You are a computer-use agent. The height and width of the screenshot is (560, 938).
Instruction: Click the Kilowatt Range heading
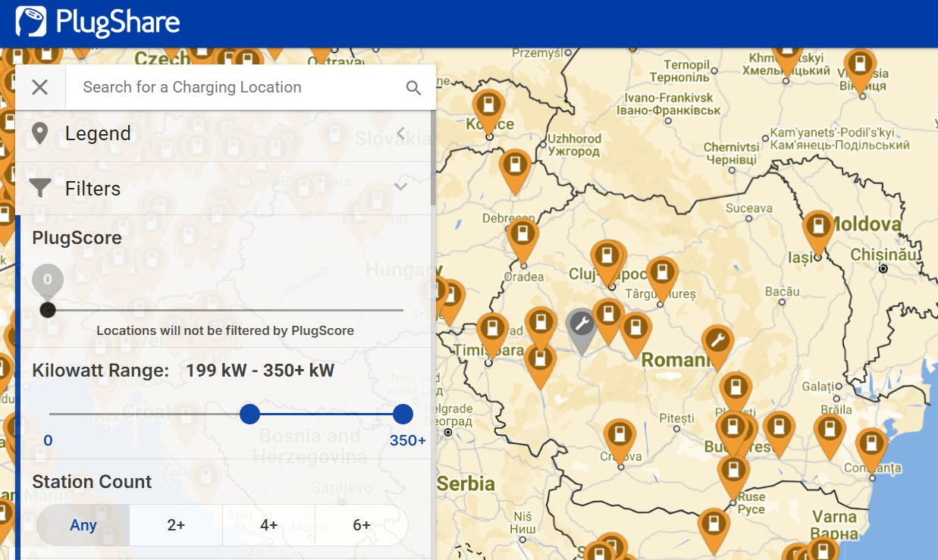[x=100, y=371]
